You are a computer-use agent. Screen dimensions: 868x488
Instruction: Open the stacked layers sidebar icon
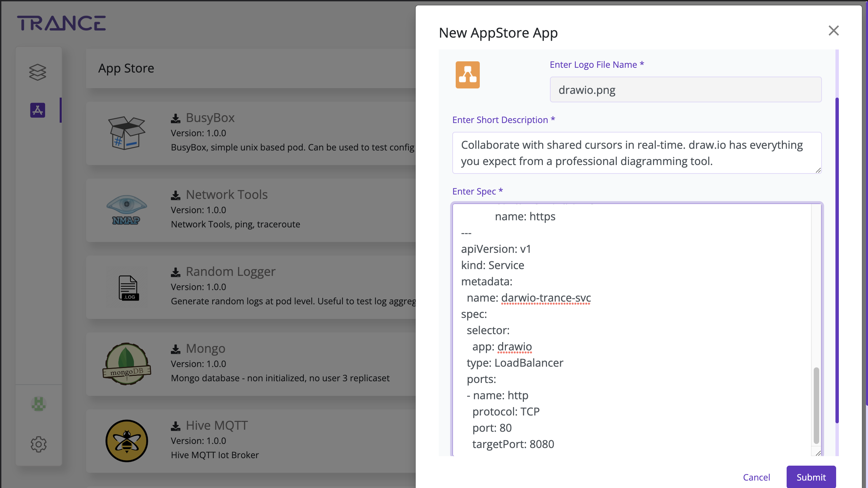coord(37,72)
